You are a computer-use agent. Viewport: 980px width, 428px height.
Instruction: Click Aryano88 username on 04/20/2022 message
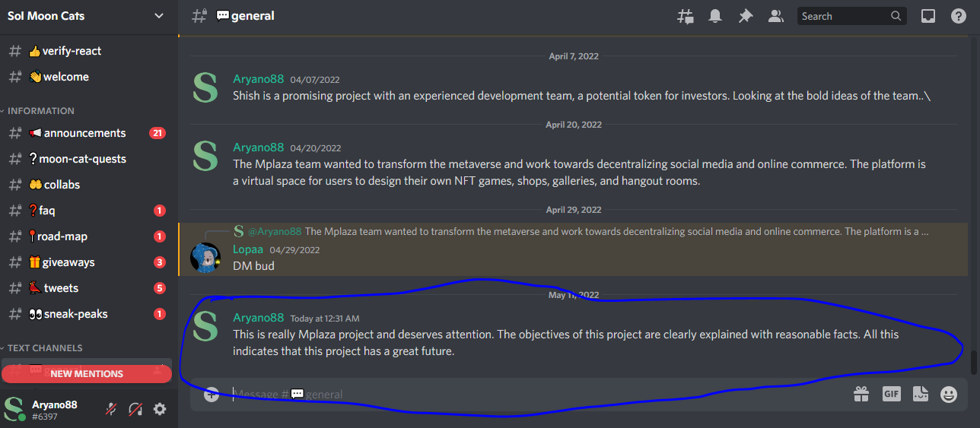[259, 147]
